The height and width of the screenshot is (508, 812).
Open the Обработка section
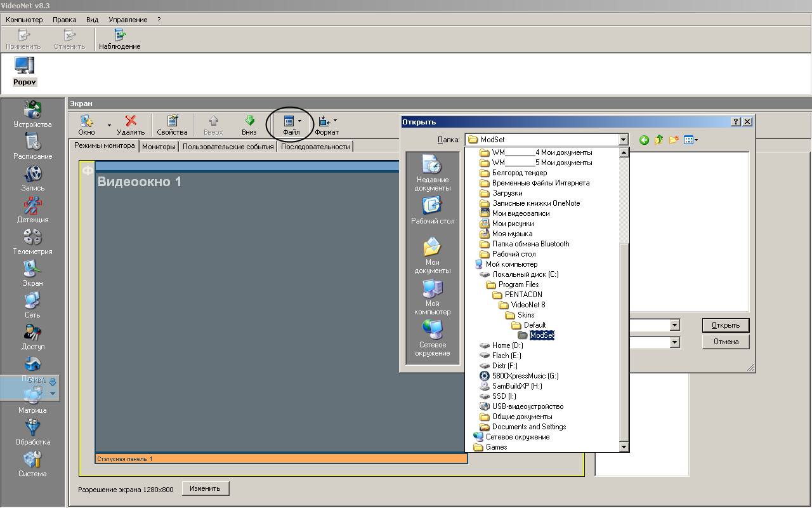32,432
